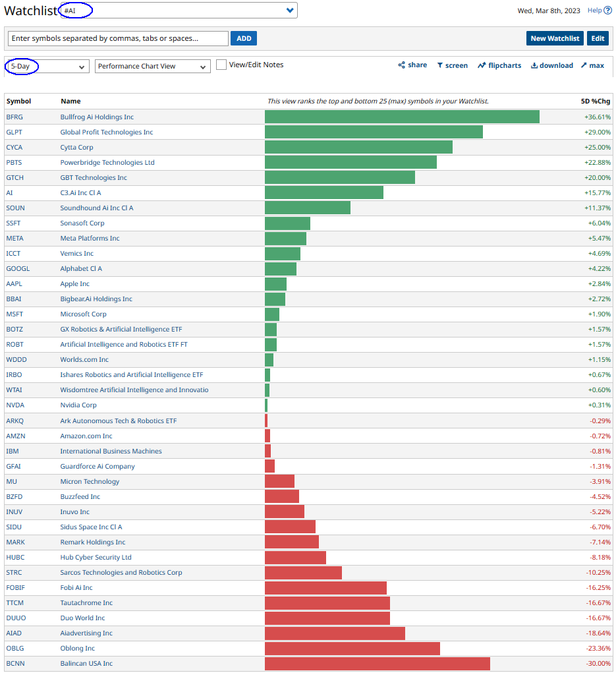Open Artificial Intelligence and Robotics ETF FT
The image size is (616, 673).
[x=124, y=344]
